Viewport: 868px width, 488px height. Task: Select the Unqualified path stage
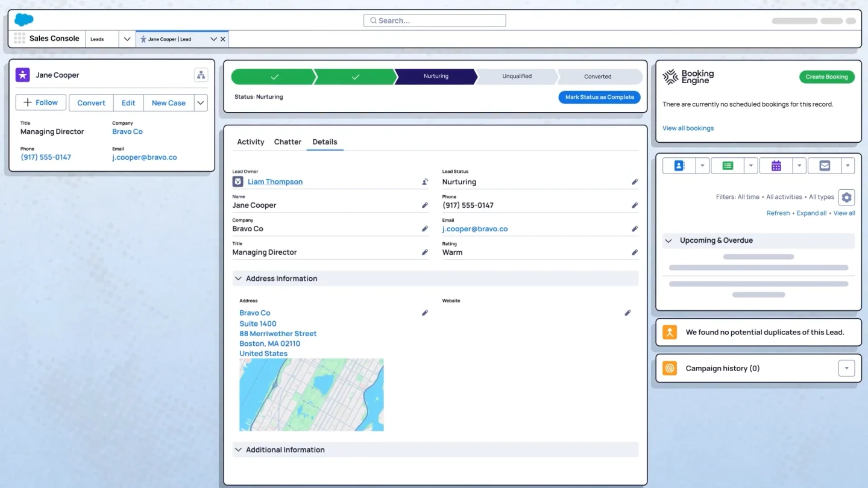517,77
